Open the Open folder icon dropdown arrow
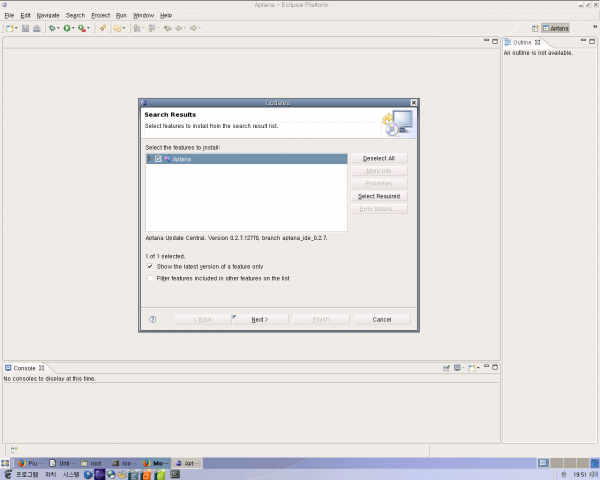The height and width of the screenshot is (480, 600). 124,28
